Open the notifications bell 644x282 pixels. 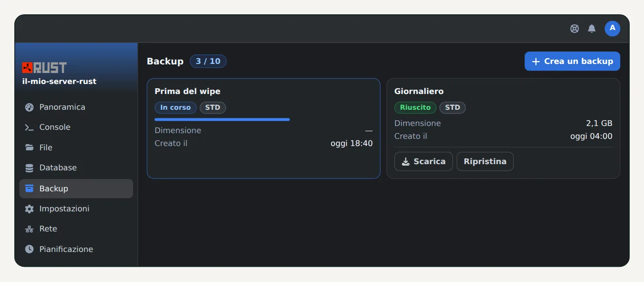click(592, 29)
